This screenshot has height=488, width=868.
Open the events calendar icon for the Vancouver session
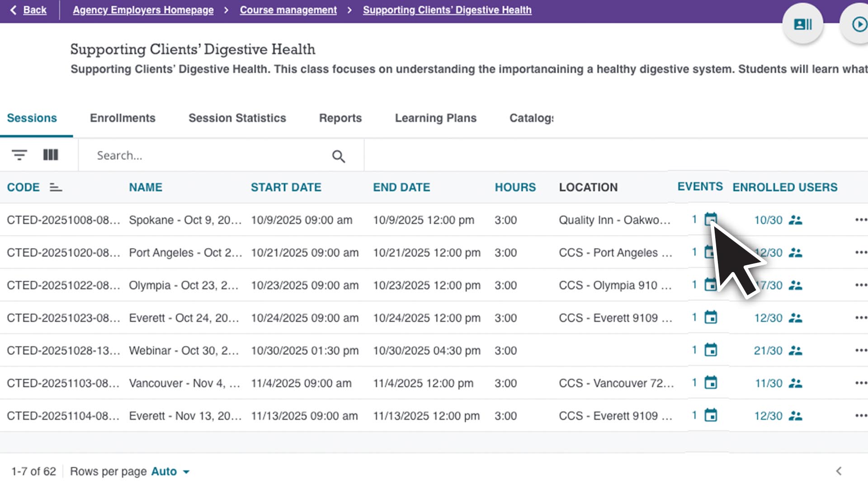pyautogui.click(x=711, y=383)
